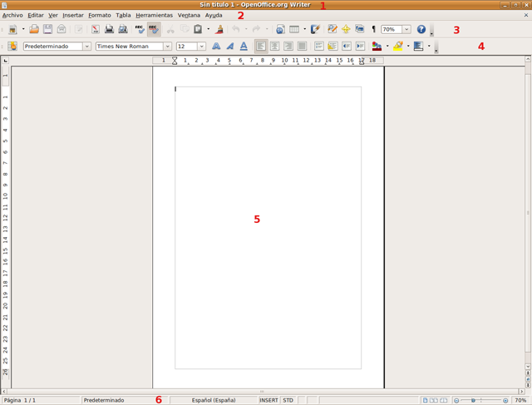Click the Save document floppy icon
This screenshot has width=532, height=405.
[47, 30]
